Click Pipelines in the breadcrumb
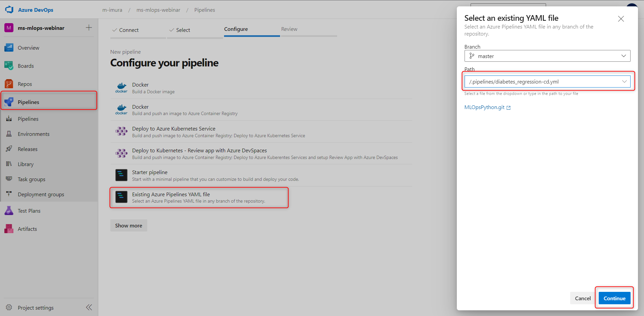The width and height of the screenshot is (644, 316). [x=205, y=10]
